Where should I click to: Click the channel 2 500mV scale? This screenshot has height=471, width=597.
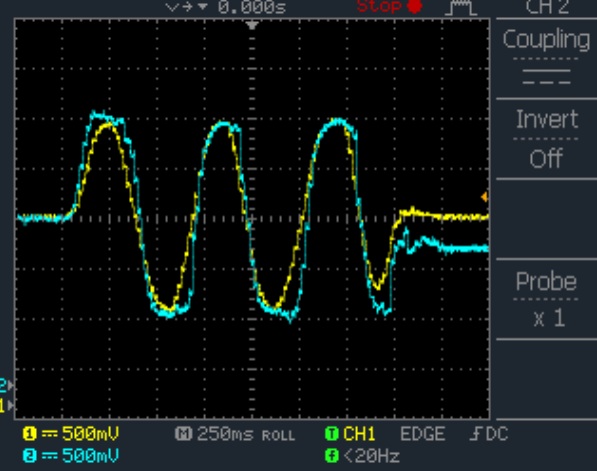(90, 455)
